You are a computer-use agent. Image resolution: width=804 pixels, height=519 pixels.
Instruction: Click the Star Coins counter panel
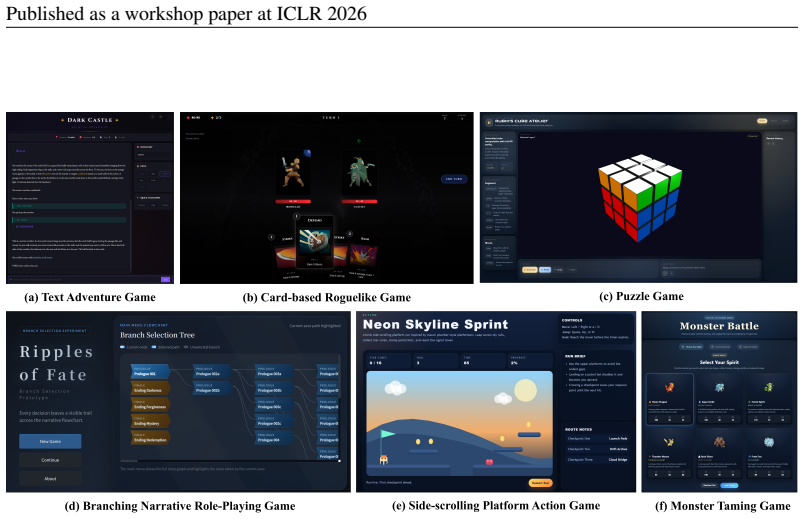(x=388, y=361)
